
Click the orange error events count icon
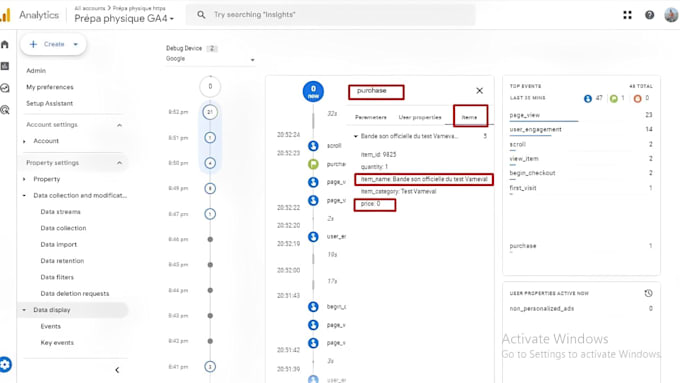click(637, 98)
